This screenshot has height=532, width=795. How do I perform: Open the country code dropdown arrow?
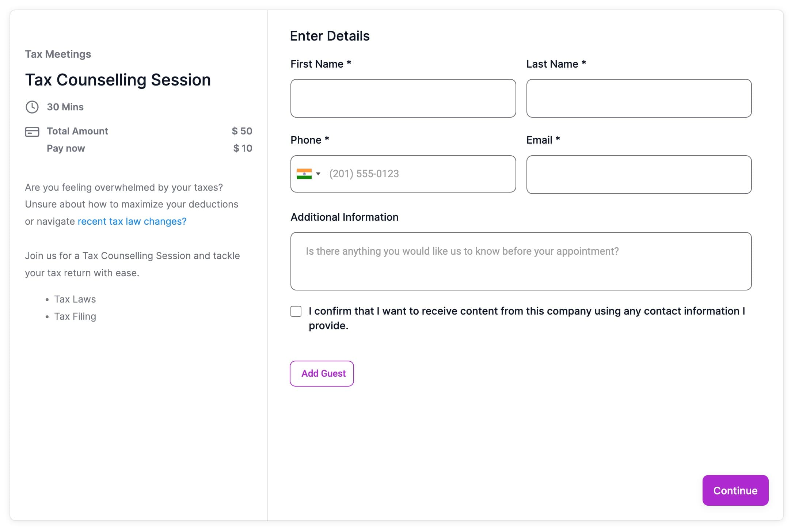pos(318,174)
